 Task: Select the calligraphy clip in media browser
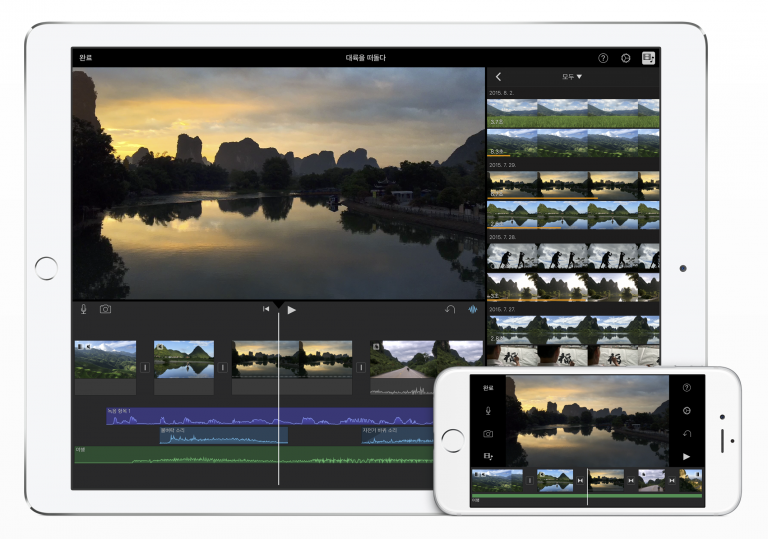point(573,355)
